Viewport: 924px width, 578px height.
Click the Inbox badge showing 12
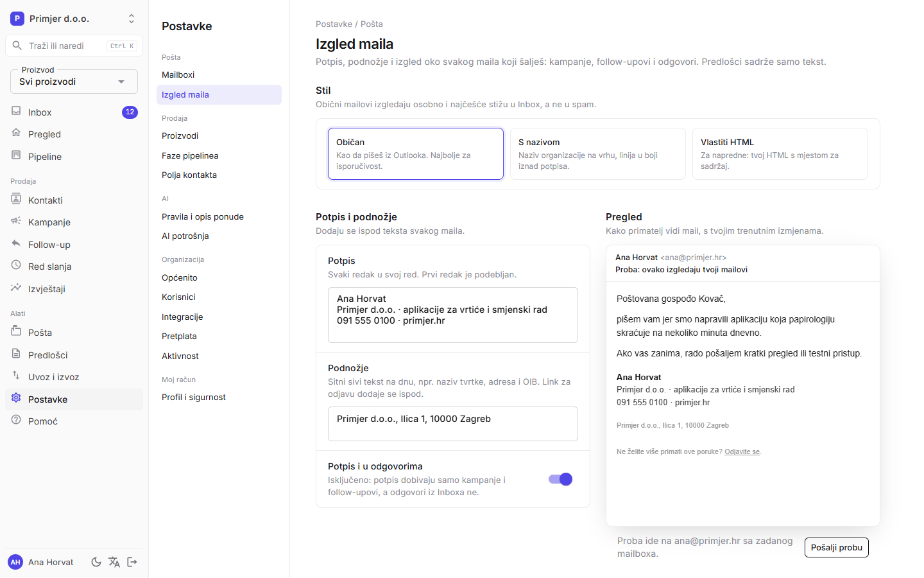130,112
